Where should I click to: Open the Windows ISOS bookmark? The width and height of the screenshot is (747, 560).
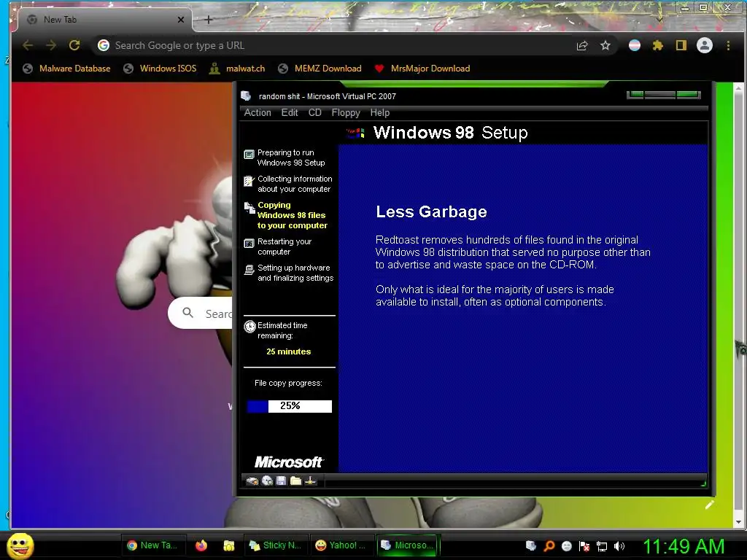(x=160, y=68)
